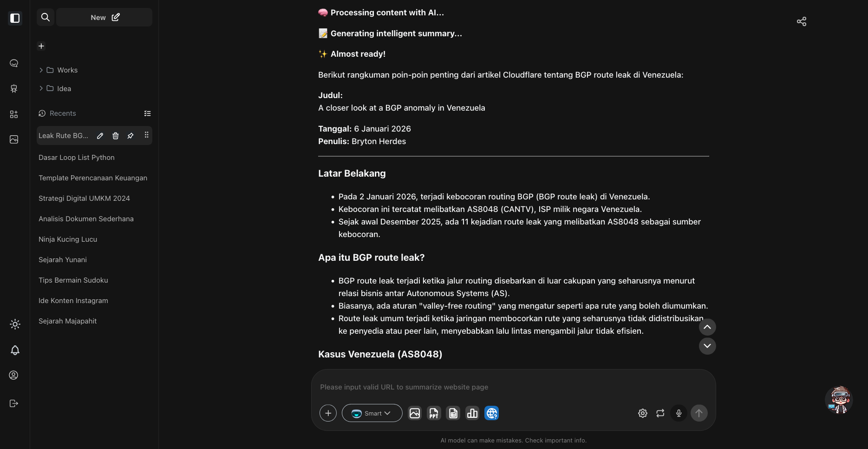Expand the Idea folder chevron
This screenshot has width=868, height=449.
tap(41, 88)
